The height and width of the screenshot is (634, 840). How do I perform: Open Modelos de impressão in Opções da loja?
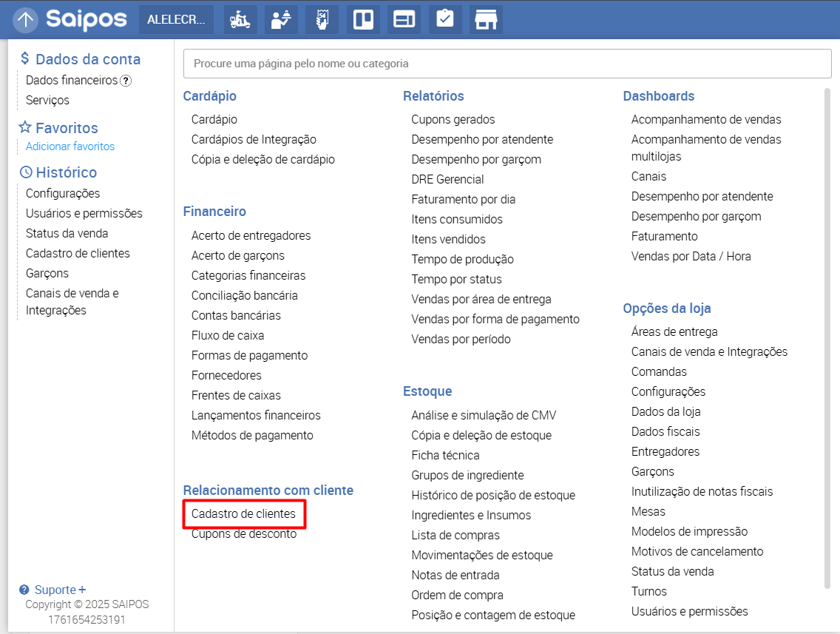click(x=689, y=531)
